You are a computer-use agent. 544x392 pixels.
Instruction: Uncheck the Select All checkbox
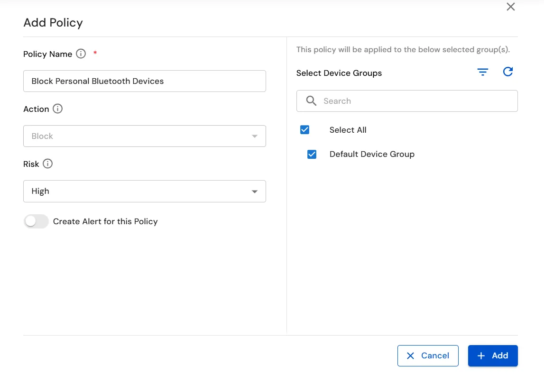coord(304,129)
